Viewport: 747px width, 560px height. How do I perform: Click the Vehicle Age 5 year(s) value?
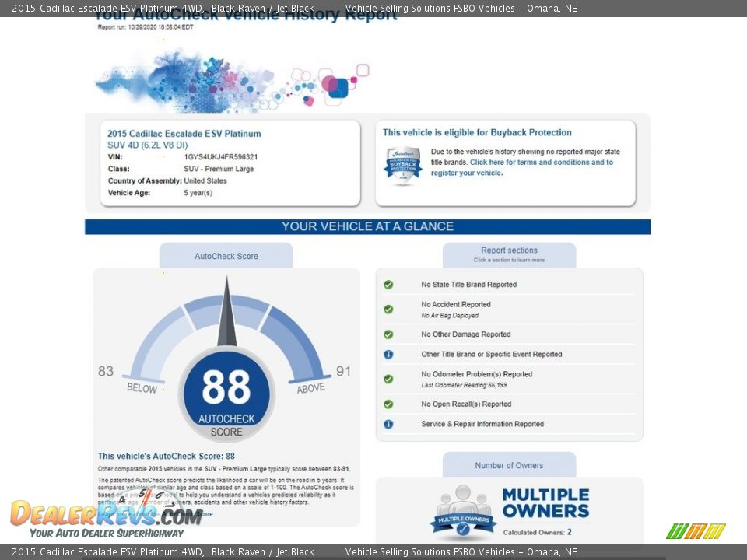pyautogui.click(x=198, y=192)
